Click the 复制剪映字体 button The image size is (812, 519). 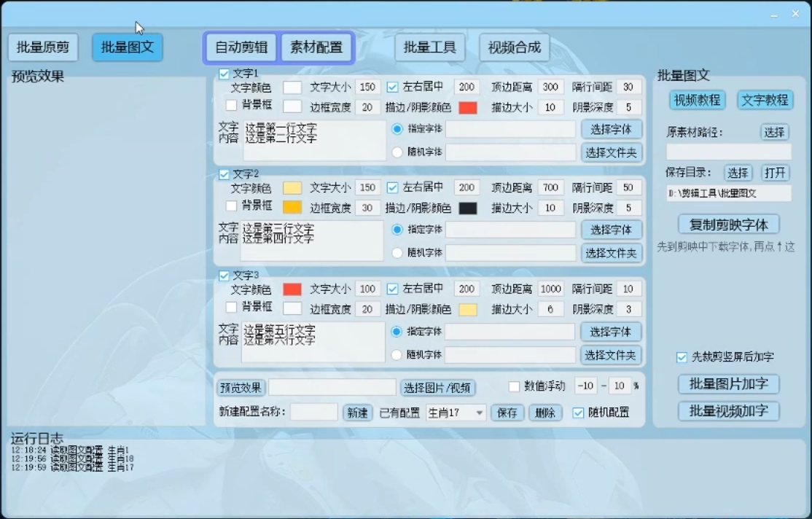(x=728, y=224)
